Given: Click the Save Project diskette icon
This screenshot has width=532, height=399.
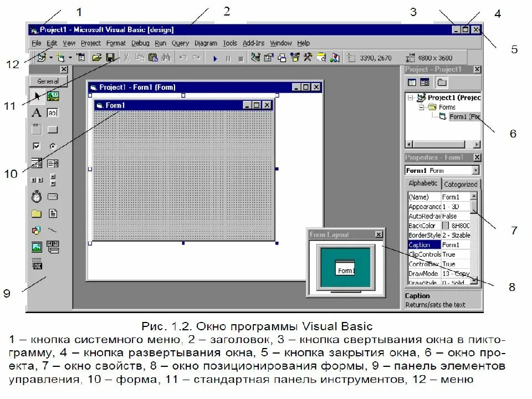Looking at the screenshot, I should click(110, 58).
